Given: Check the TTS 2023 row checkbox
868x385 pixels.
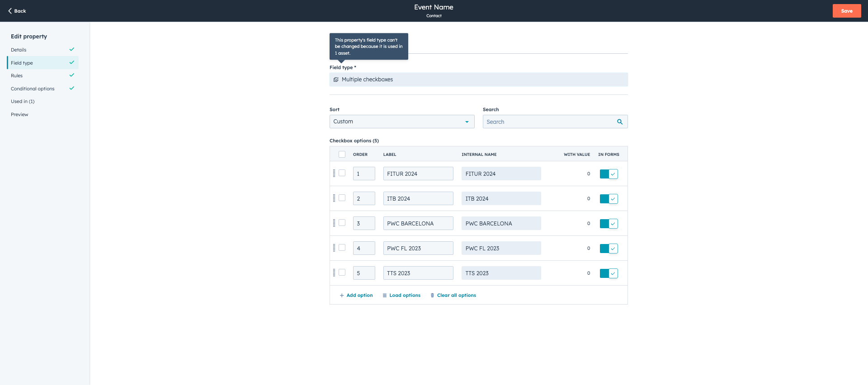Looking at the screenshot, I should click(x=342, y=272).
